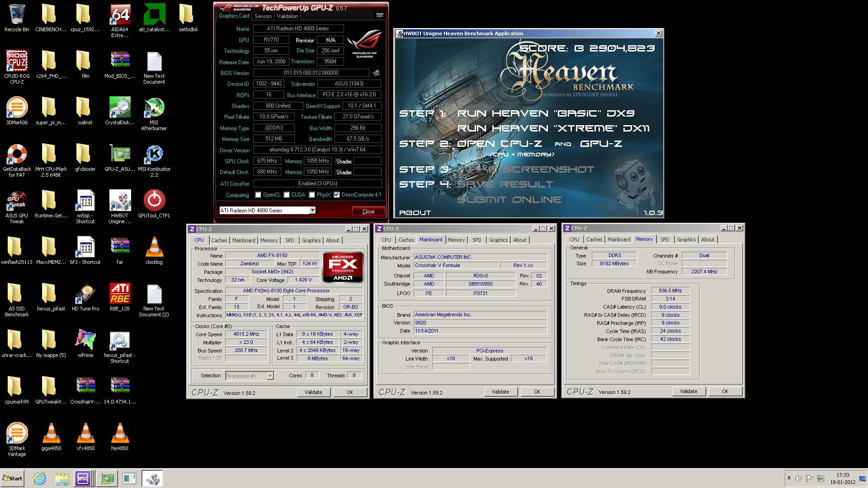Screen dimensions: 868x488
Task: Click OK in Mainboard CPU-Z window
Action: click(537, 392)
